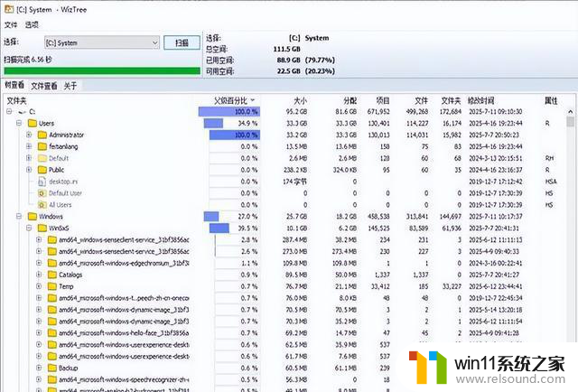Click the 111.5 GB total space value
This screenshot has width=578, height=392.
click(287, 49)
